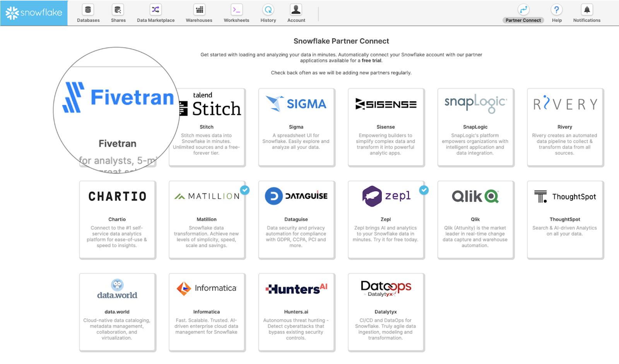The height and width of the screenshot is (364, 619).
Task: Open the Help question mark icon
Action: (x=557, y=10)
